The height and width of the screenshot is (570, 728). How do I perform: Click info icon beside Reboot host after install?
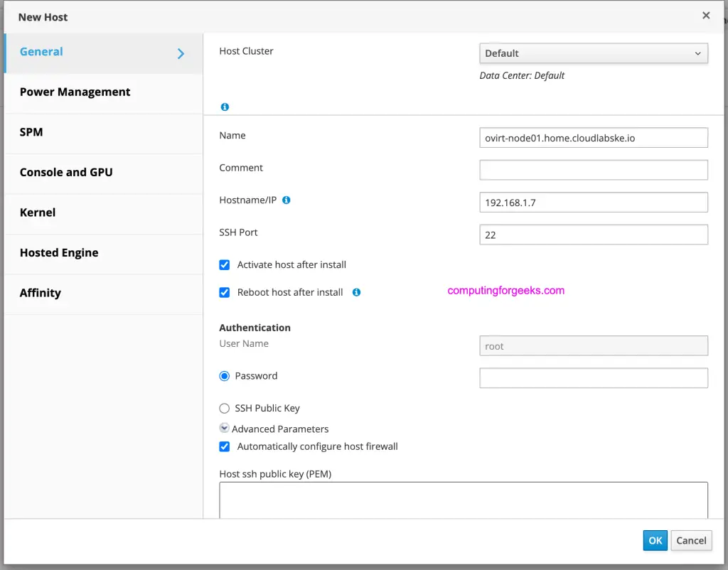[357, 292]
